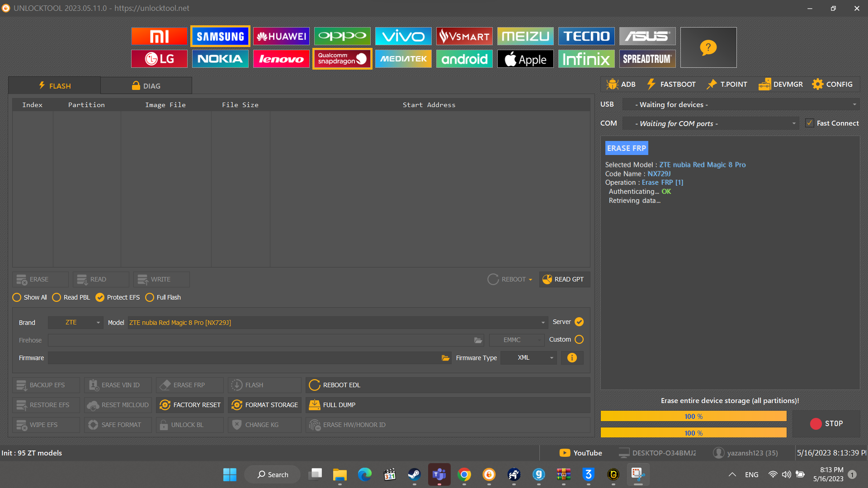
Task: Open the ADB bug icon tool
Action: 621,84
